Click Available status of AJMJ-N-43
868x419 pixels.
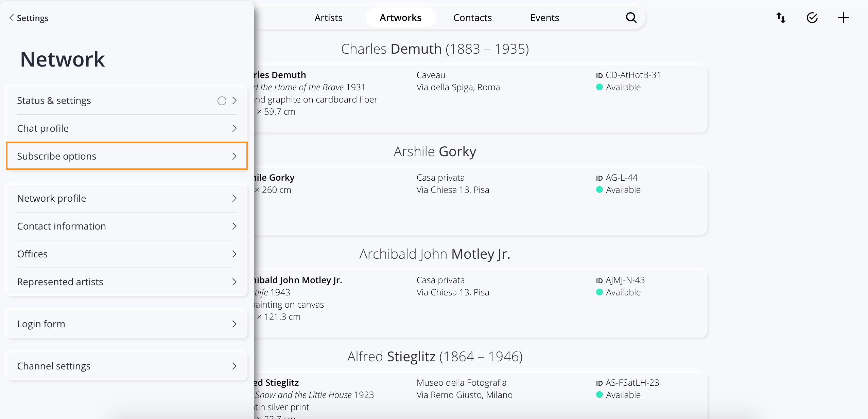tap(619, 292)
